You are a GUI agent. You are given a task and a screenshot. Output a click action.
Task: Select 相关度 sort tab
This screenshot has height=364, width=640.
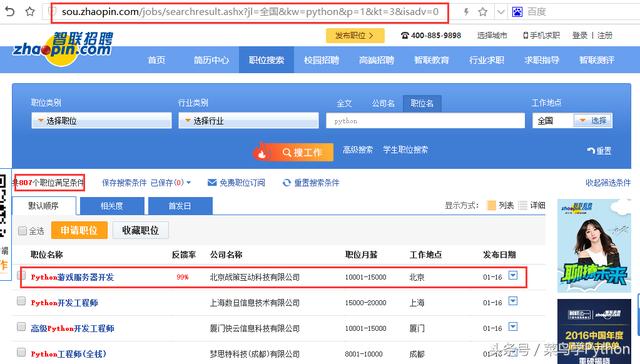tap(112, 206)
